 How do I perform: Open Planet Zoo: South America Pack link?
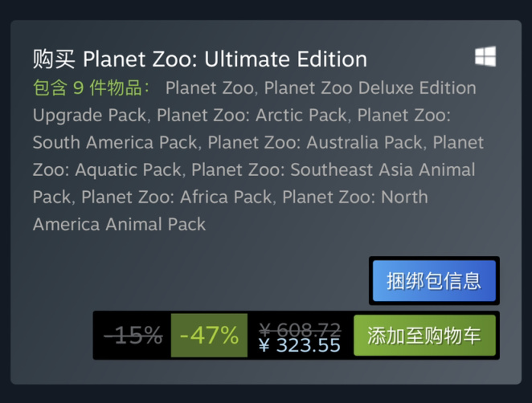(x=114, y=142)
